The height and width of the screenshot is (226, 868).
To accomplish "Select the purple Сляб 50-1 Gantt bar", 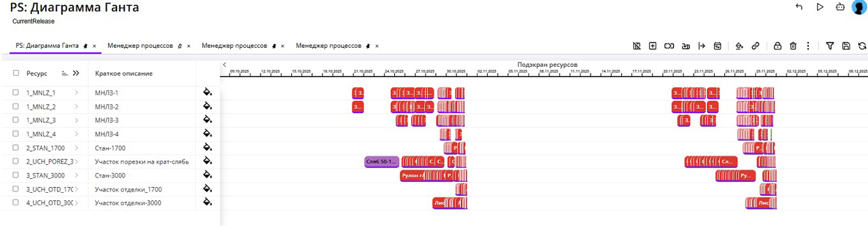I will point(381,161).
